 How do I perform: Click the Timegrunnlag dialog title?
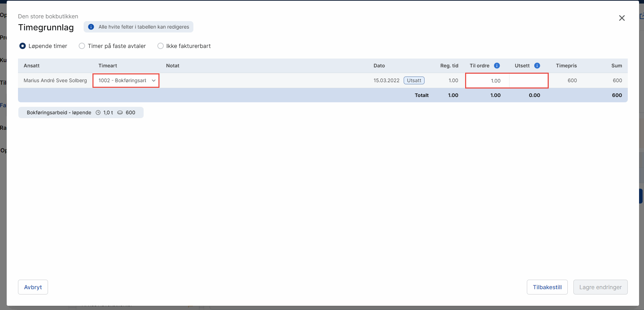(x=46, y=28)
